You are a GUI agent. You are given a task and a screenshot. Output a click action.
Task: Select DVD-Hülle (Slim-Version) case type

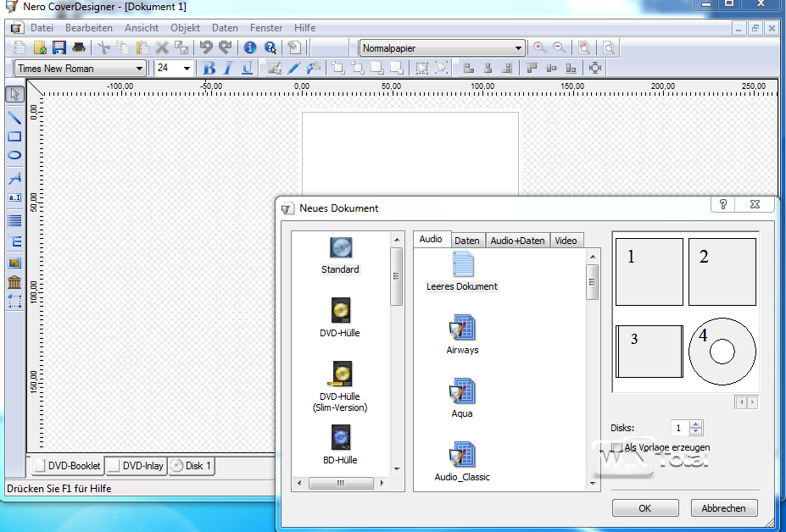pyautogui.click(x=340, y=387)
